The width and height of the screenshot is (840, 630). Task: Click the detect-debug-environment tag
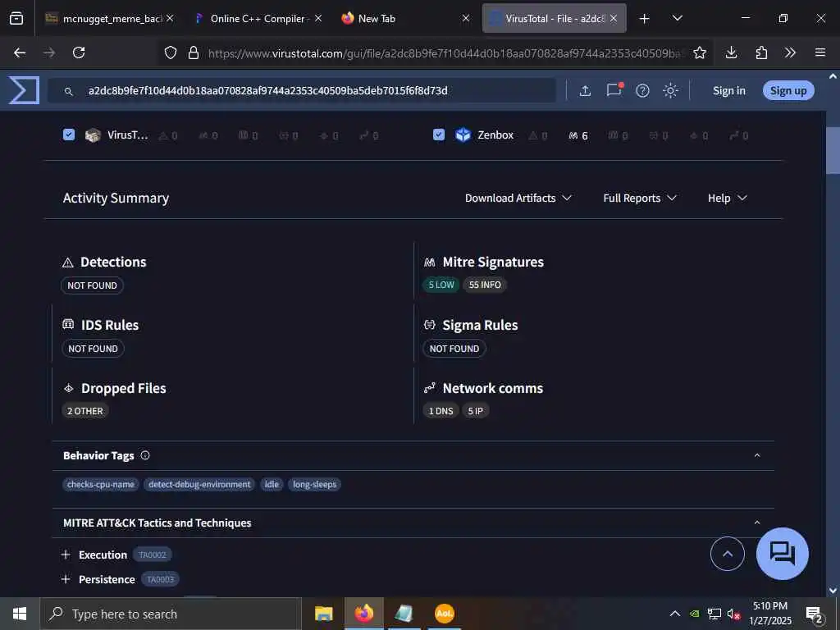[x=199, y=484]
